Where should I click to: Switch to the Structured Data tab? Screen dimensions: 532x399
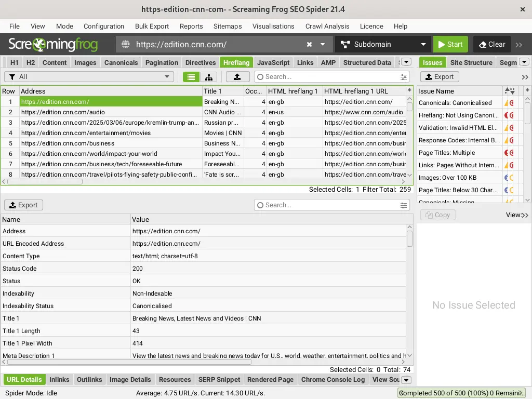tap(367, 62)
